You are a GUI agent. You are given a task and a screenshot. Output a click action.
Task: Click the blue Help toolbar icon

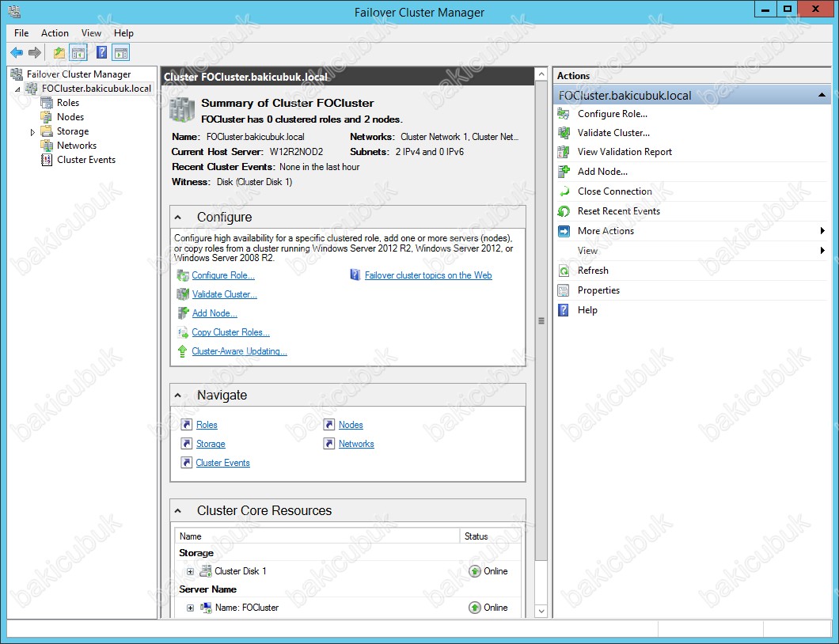(101, 52)
